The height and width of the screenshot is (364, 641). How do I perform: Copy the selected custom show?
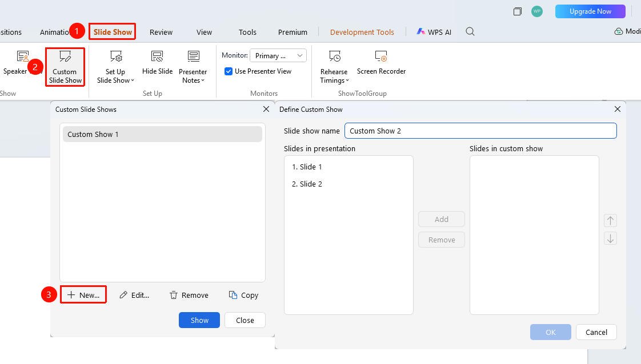(243, 295)
